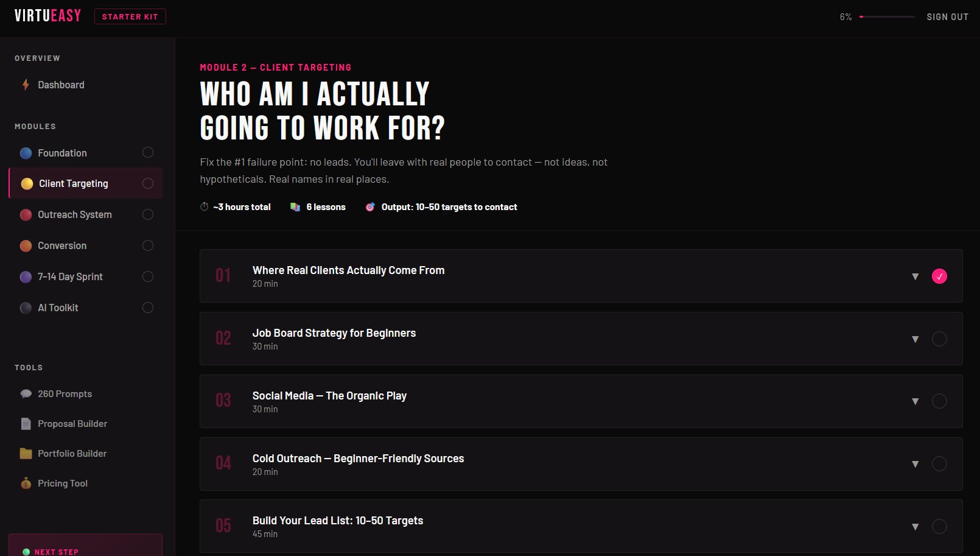Expand Cold Outreach lesson arrow
The width and height of the screenshot is (980, 556).
pyautogui.click(x=915, y=464)
